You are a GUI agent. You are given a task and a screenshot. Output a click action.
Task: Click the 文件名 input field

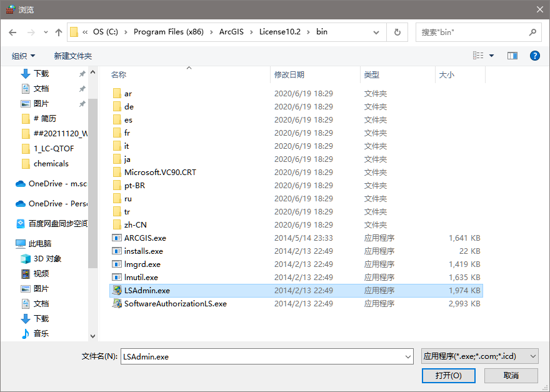coord(262,356)
